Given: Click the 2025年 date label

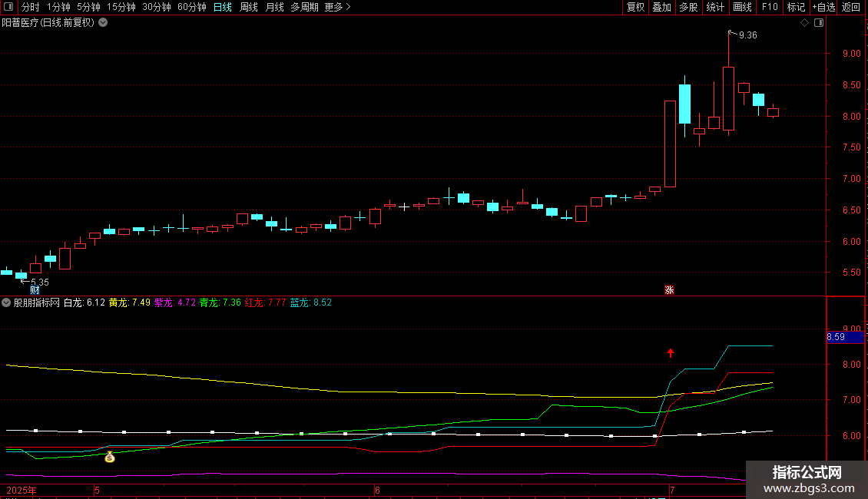Looking at the screenshot, I should click(22, 491).
